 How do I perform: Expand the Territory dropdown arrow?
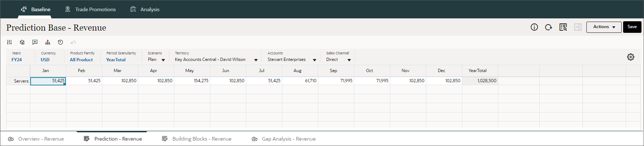tap(256, 60)
